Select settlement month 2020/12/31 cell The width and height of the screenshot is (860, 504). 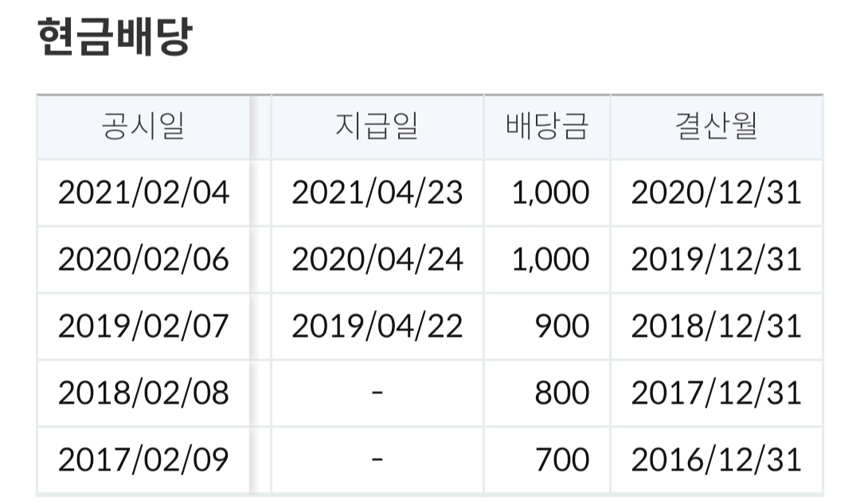click(717, 193)
